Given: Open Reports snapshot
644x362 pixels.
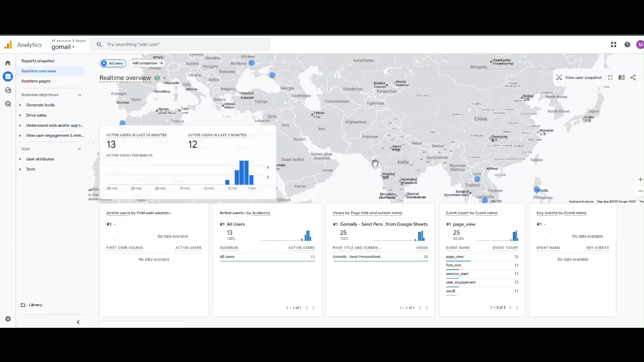Looking at the screenshot, I should (38, 61).
